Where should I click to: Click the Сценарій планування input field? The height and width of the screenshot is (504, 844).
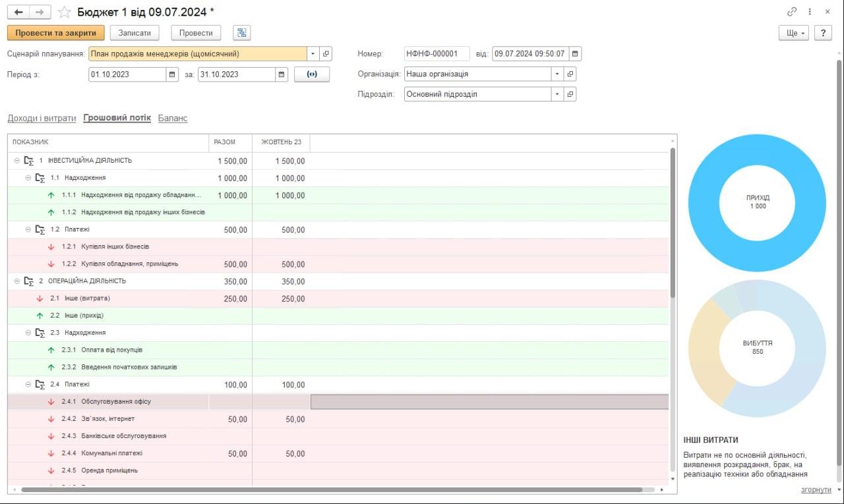click(x=198, y=54)
